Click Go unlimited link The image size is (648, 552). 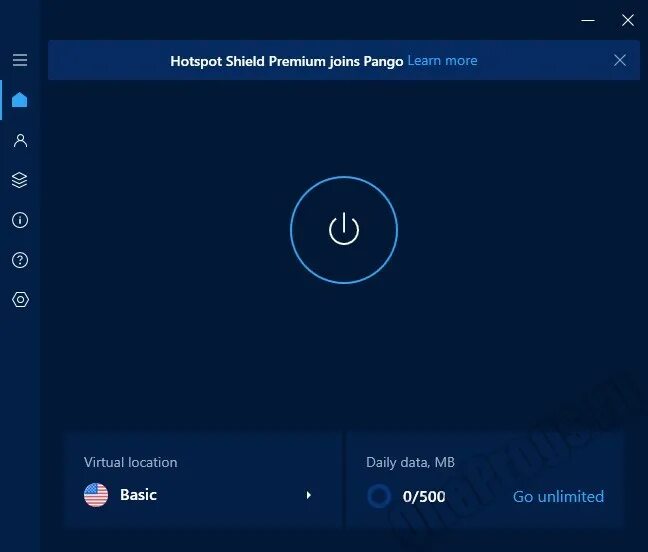(x=558, y=496)
